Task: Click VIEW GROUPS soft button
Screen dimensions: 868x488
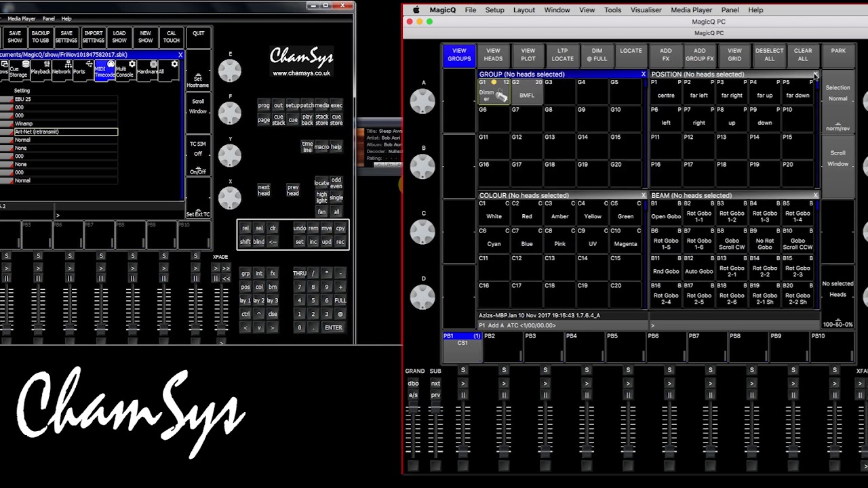Action: 459,55
